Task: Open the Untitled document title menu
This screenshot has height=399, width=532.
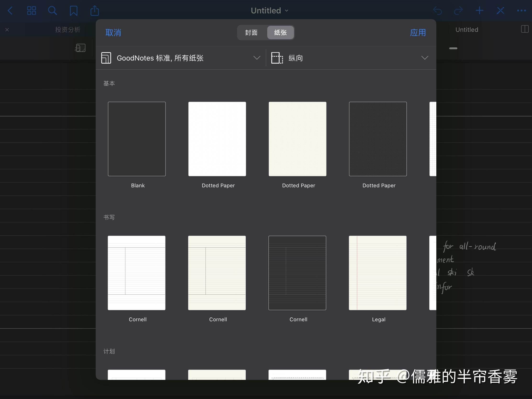Action: [269, 10]
